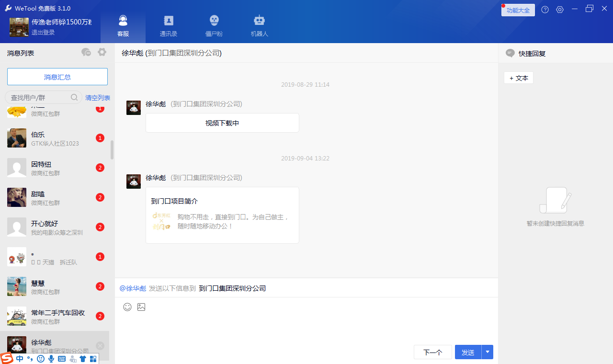This screenshot has width=613, height=364.
Task: Click 徐华彪's avatar on the video message
Action: pyautogui.click(x=134, y=108)
